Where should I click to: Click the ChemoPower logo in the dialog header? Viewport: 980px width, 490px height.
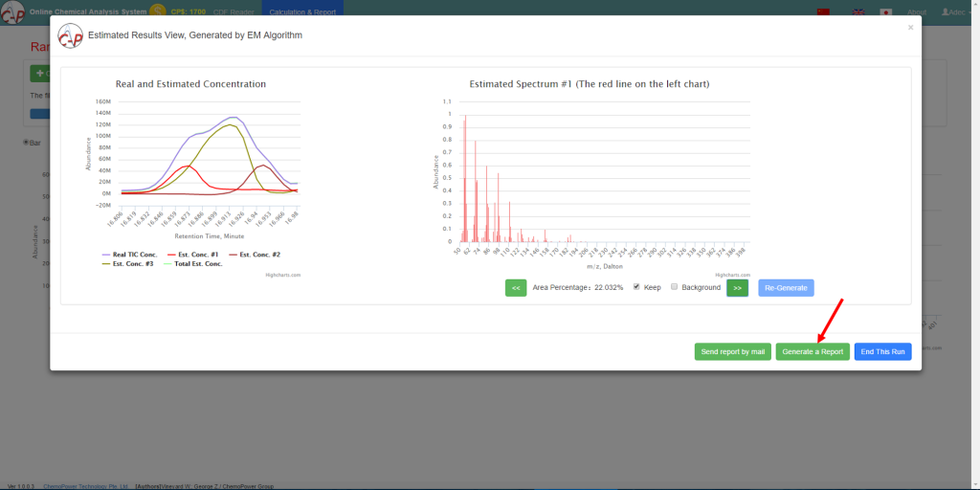[70, 35]
